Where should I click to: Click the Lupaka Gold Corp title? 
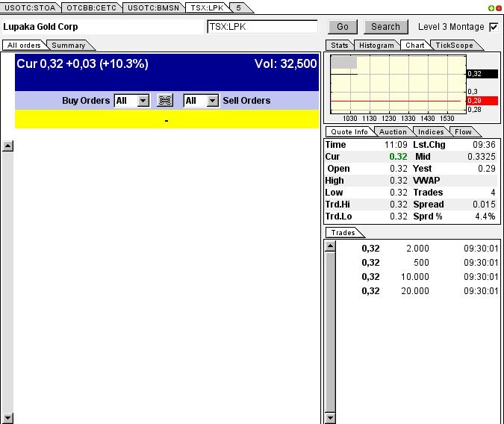point(40,27)
